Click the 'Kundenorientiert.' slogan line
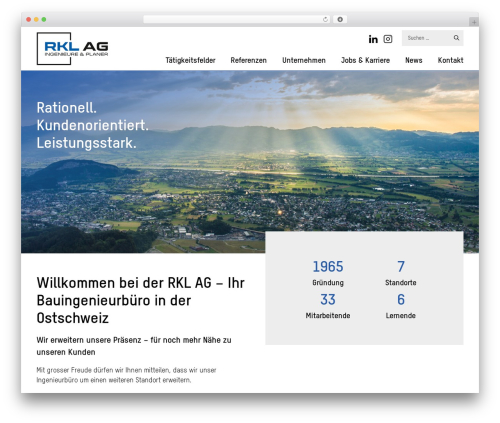The image size is (500, 423). (93, 125)
